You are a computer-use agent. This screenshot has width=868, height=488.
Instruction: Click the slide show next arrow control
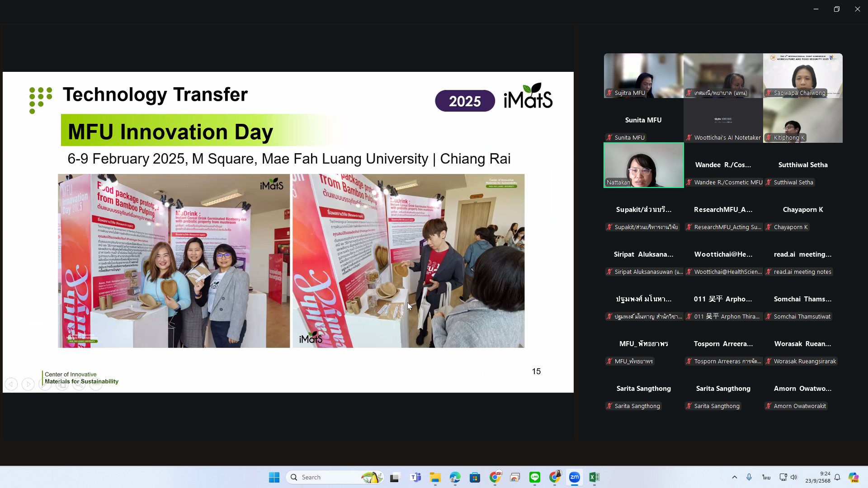pos(28,384)
